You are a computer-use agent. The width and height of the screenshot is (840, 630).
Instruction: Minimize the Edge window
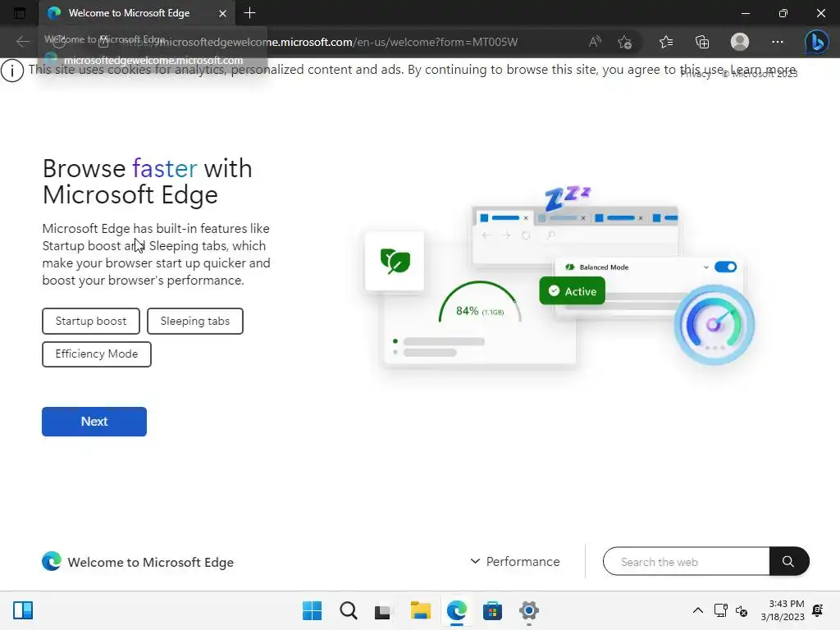tap(745, 13)
